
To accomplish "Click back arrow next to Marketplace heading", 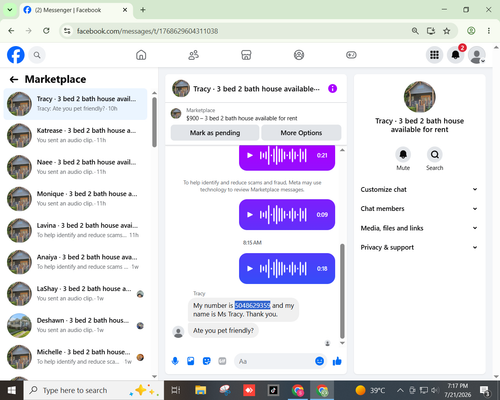I will point(14,79).
